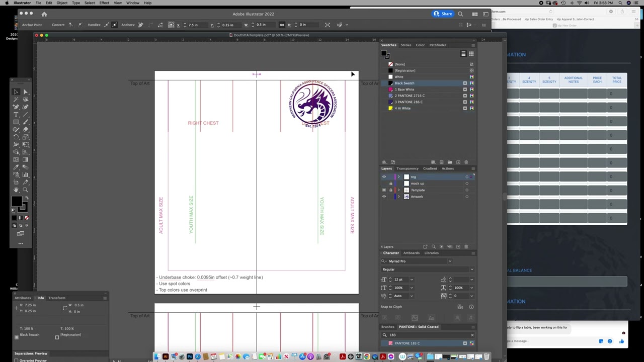Image resolution: width=644 pixels, height=362 pixels.
Task: Switch to the Transparency tab
Action: [408, 168]
